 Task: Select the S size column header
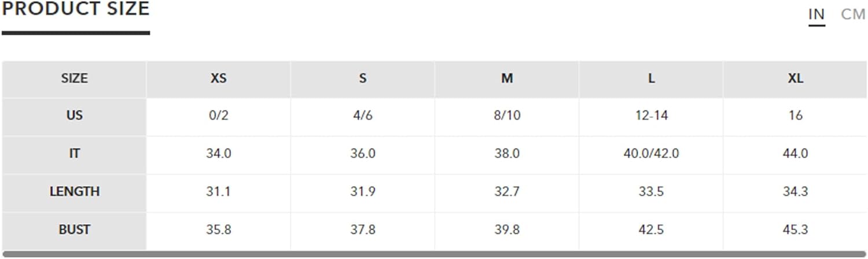(x=362, y=79)
